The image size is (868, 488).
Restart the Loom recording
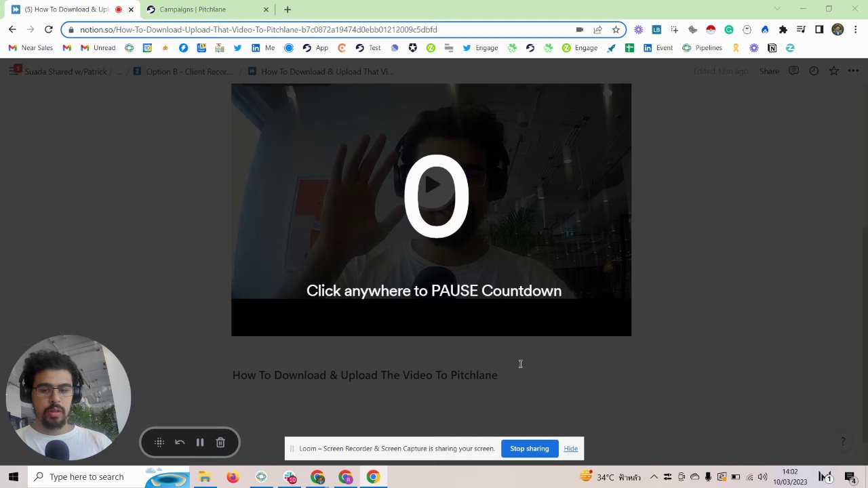180,443
